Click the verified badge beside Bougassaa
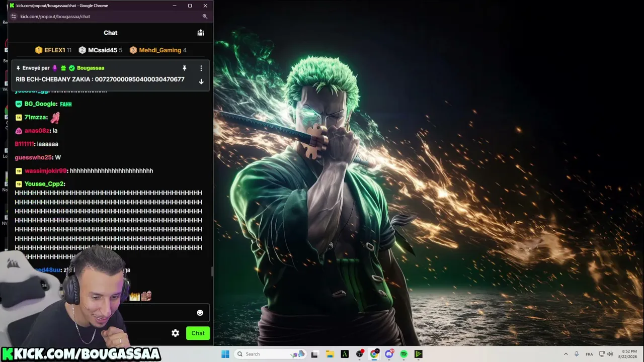Screen dimensions: 644x362 [72, 68]
